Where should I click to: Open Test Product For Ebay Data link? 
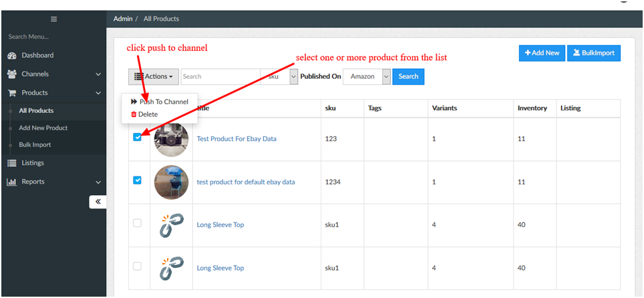pos(236,139)
